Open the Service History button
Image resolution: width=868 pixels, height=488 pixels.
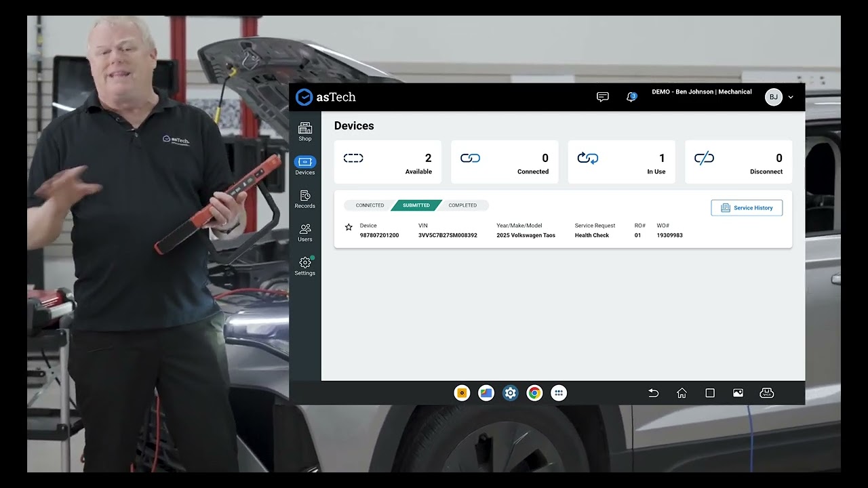(747, 208)
